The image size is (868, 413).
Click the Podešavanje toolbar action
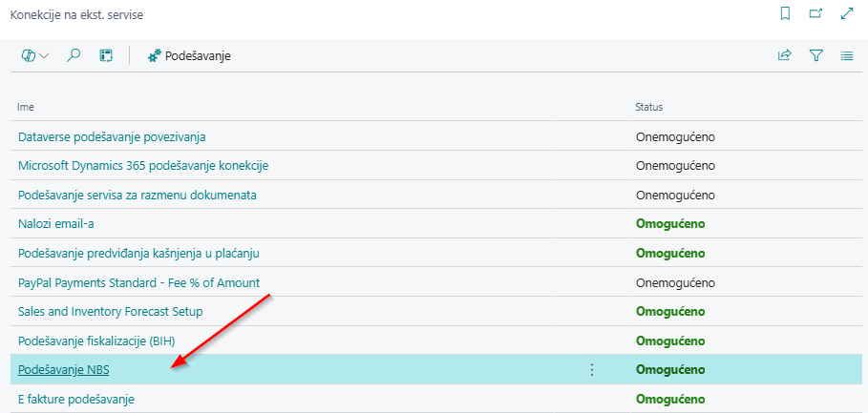click(x=189, y=56)
